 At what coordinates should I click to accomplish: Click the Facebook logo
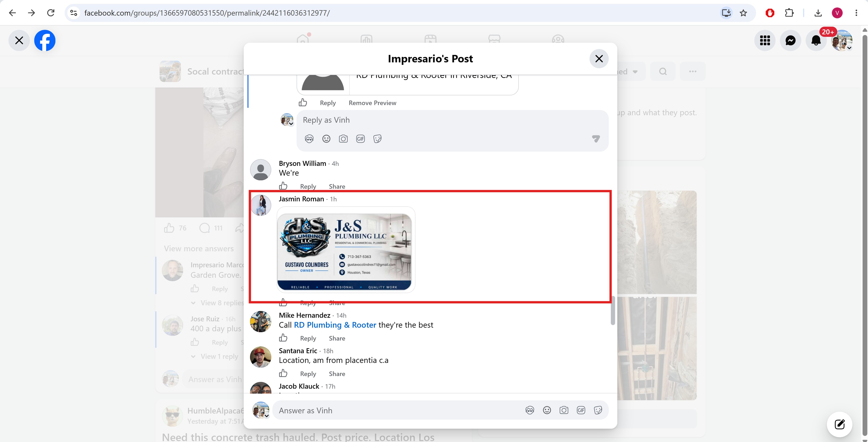pyautogui.click(x=45, y=40)
